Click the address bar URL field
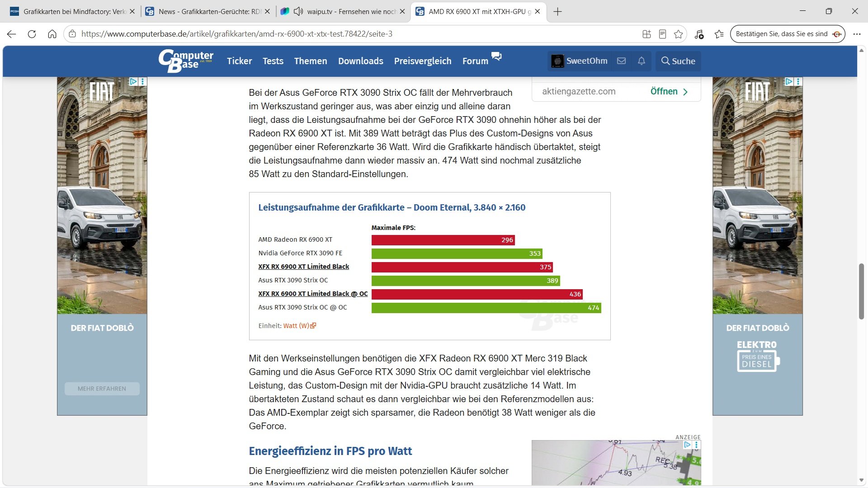 353,34
